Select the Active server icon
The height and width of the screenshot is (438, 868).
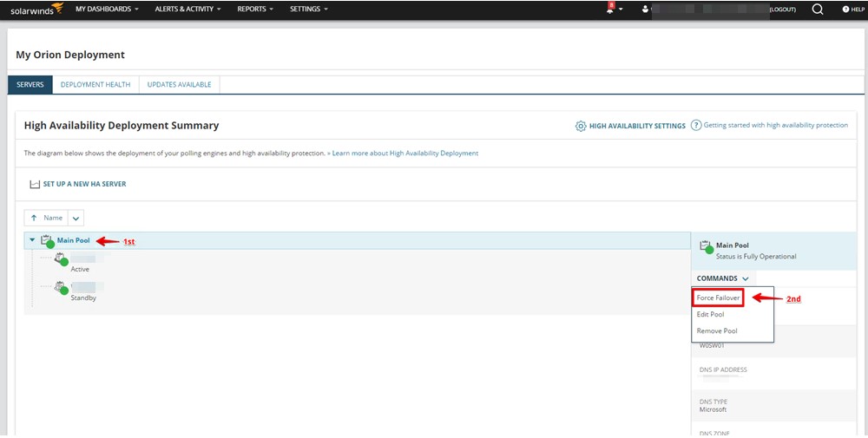61,258
